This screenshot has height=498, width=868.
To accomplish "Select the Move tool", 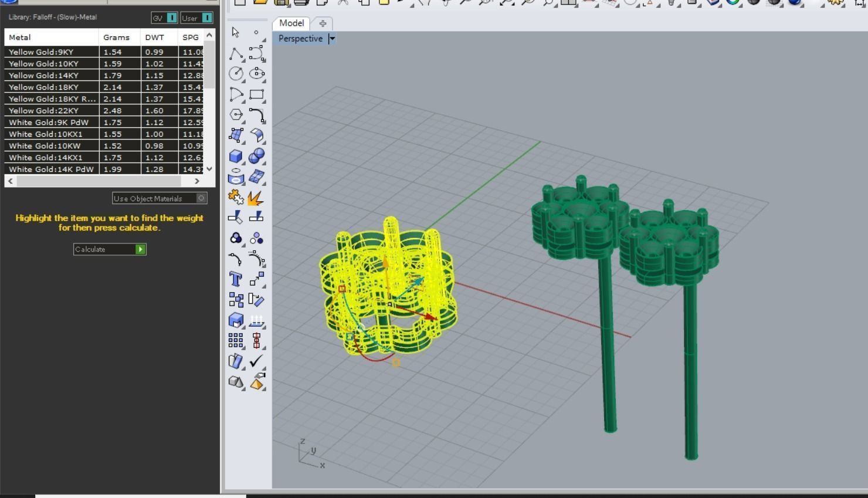I will click(x=256, y=279).
